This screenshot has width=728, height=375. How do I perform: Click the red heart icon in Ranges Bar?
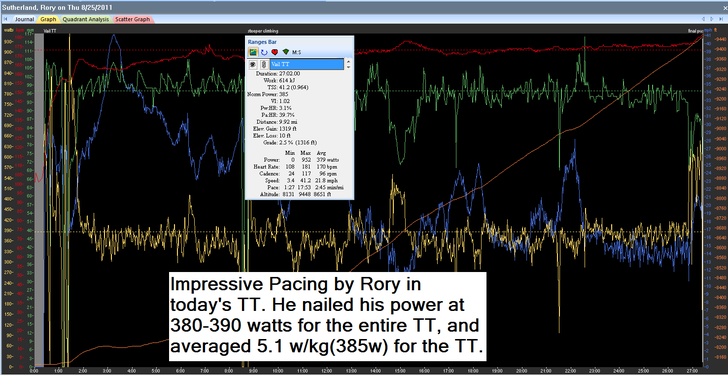(274, 52)
